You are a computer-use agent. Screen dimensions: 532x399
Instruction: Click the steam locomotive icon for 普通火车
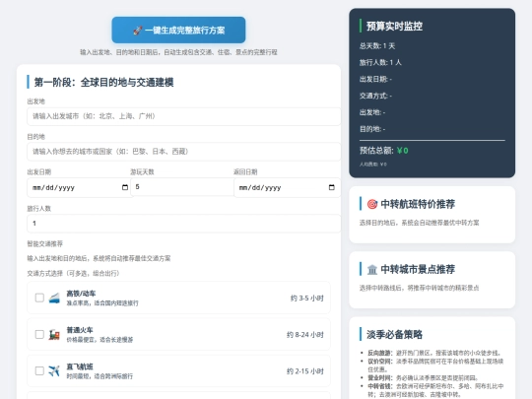tap(54, 335)
